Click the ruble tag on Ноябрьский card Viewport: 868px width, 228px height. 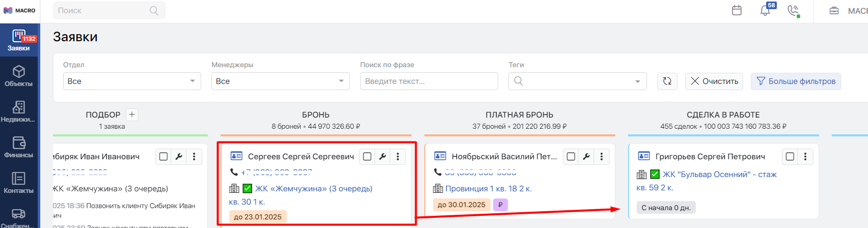pyautogui.click(x=500, y=205)
